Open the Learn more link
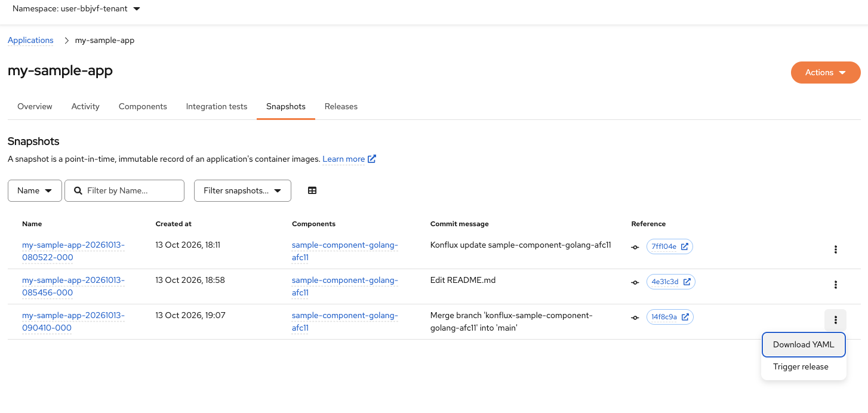Viewport: 868px width, 413px height. [344, 159]
